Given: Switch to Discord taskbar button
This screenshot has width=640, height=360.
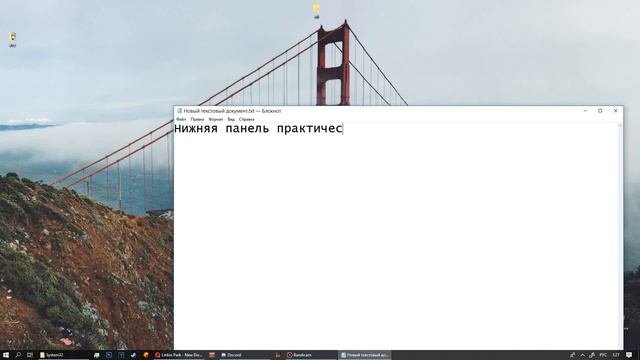Looking at the screenshot, I should tap(244, 355).
